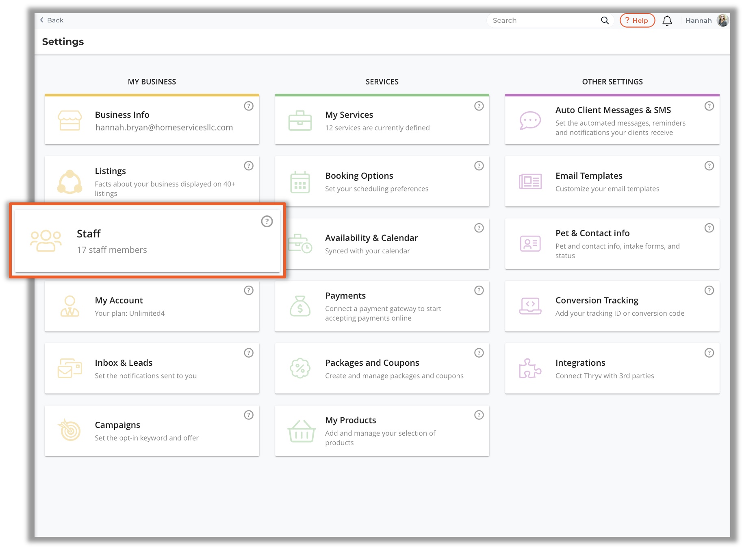Show help tooltip for Booking Options
This screenshot has height=560, width=755.
click(479, 166)
